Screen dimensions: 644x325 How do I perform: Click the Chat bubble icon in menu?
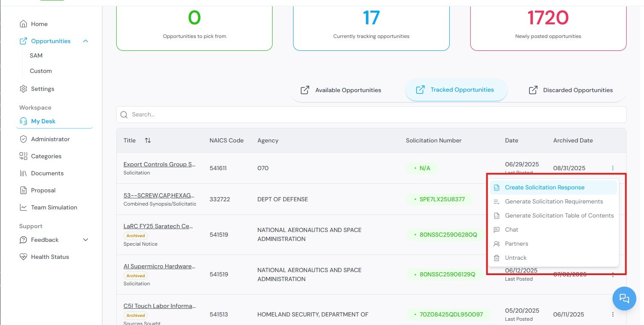coord(496,229)
